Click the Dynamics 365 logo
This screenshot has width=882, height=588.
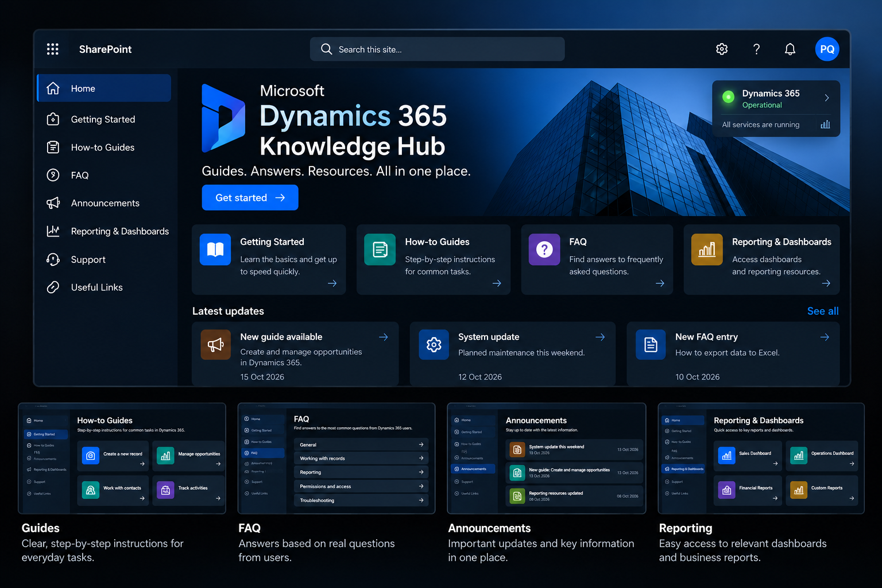[x=223, y=118]
